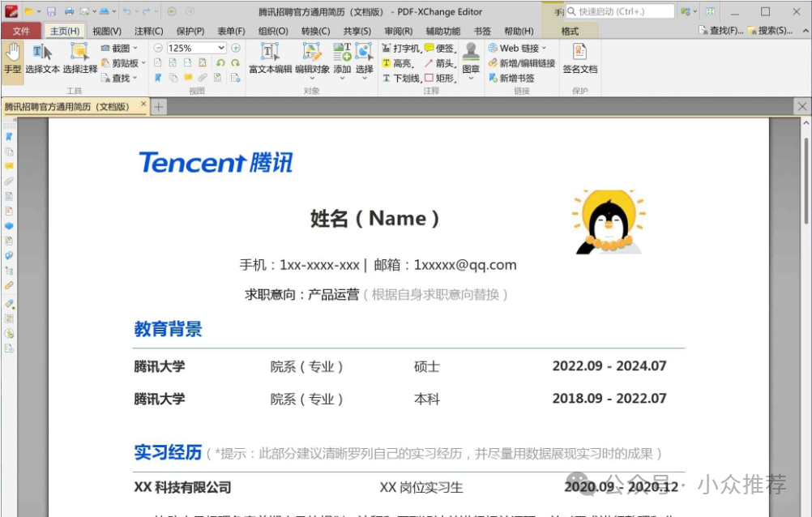This screenshot has width=812, height=517.
Task: Choose the Highlight tool (高亮)
Action: [x=397, y=63]
